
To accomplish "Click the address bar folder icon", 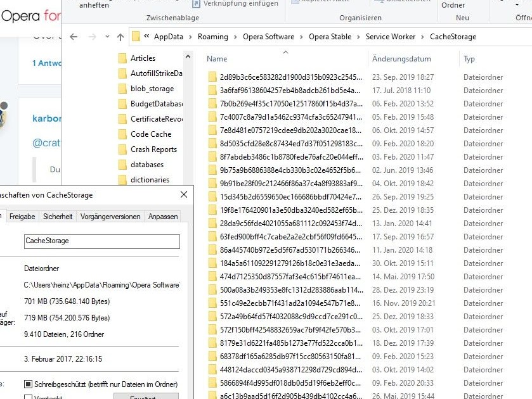I will (136, 36).
